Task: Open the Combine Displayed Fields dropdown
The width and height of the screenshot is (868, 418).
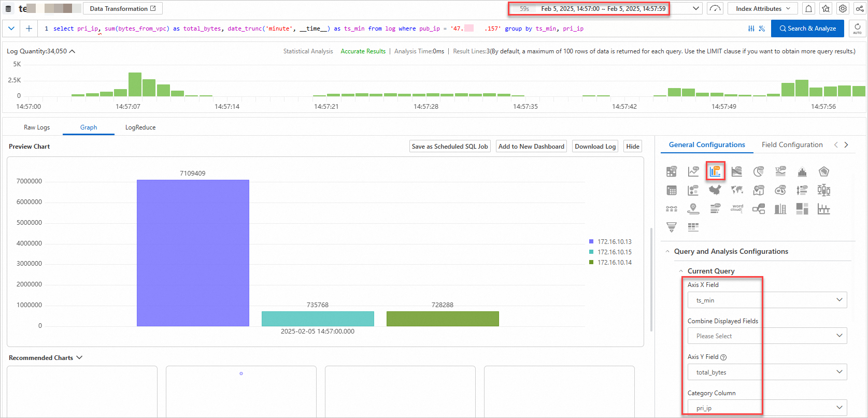Action: [x=767, y=336]
